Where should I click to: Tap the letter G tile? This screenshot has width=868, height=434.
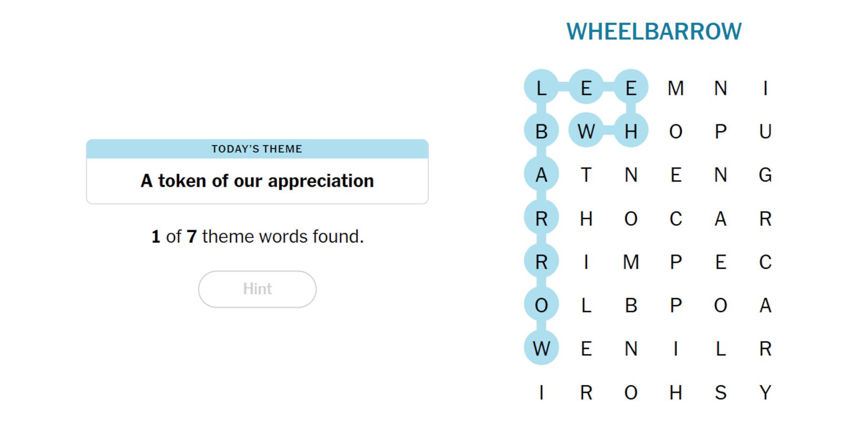coord(765,175)
